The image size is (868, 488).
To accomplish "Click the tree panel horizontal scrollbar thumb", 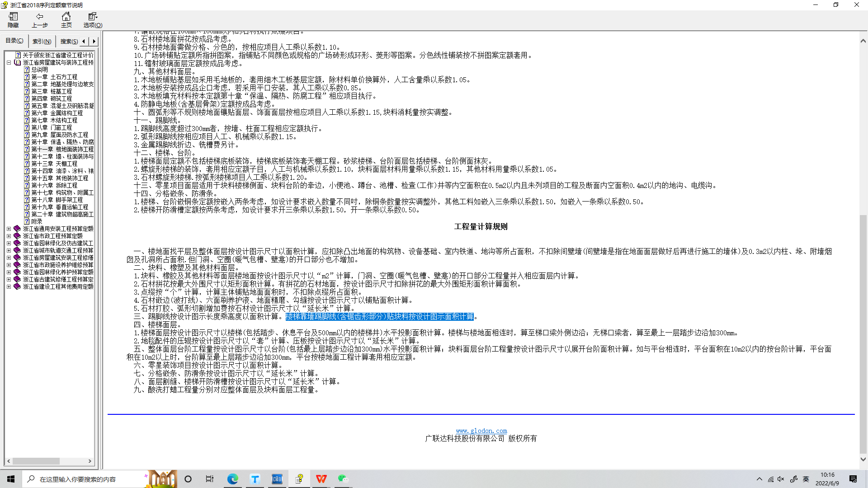I will [x=36, y=461].
